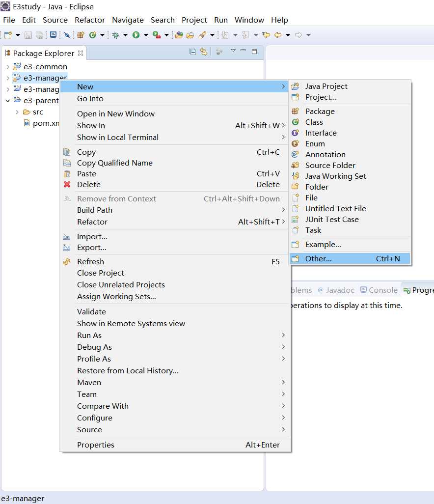
Task: Click Collapse All in Package Explorer
Action: [x=192, y=52]
